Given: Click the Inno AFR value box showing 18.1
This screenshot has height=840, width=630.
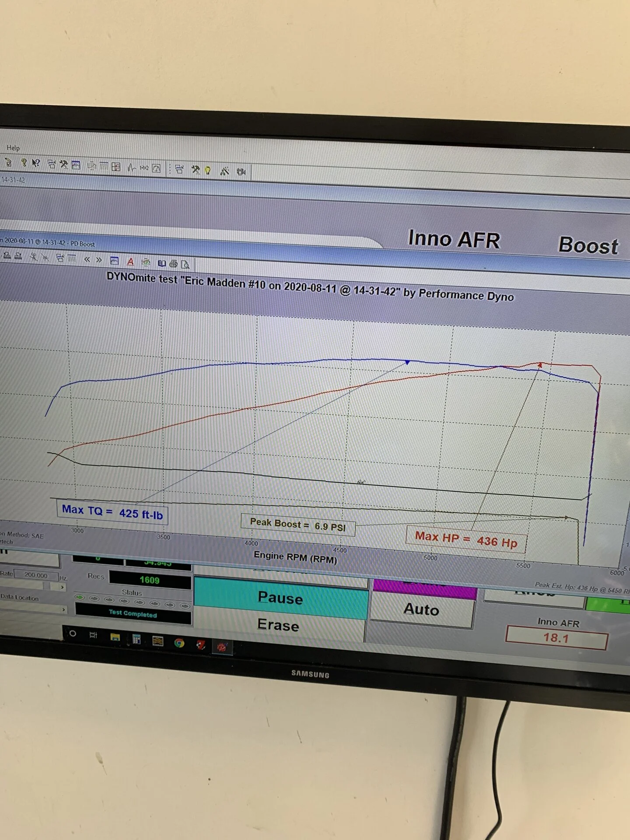Looking at the screenshot, I should [x=556, y=638].
